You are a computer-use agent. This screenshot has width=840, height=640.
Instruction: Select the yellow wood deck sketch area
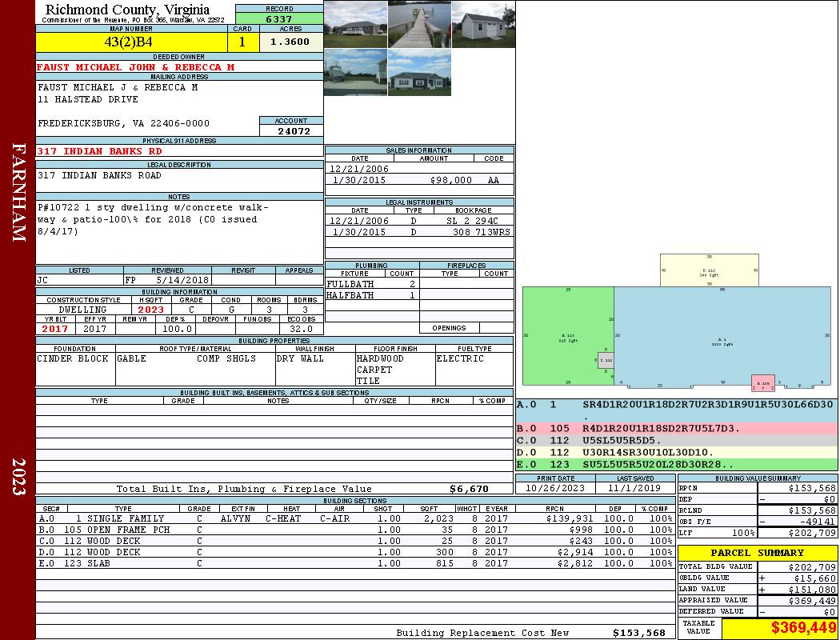(x=709, y=270)
